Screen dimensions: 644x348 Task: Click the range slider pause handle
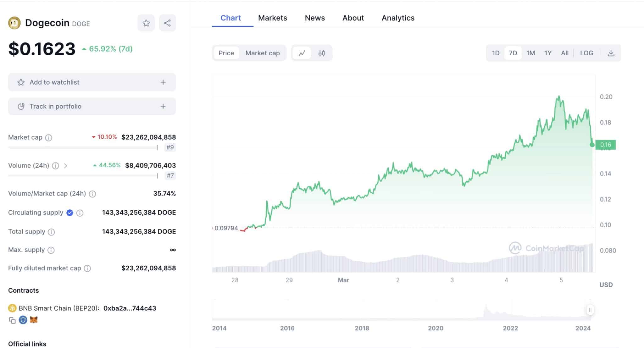(x=590, y=310)
